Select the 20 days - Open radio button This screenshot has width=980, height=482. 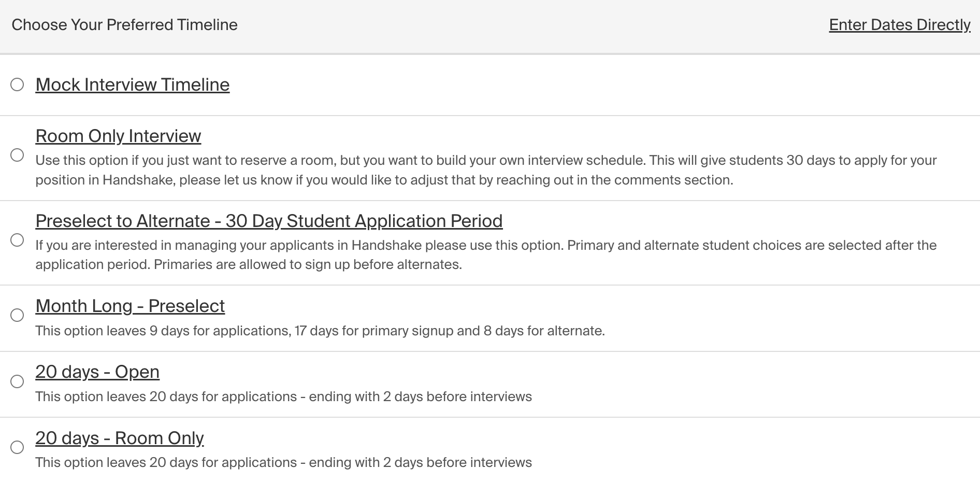pos(17,381)
